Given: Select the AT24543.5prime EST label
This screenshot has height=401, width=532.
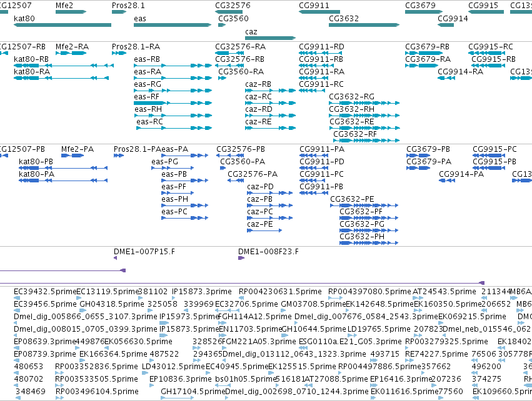Looking at the screenshot, I should pos(444,292).
